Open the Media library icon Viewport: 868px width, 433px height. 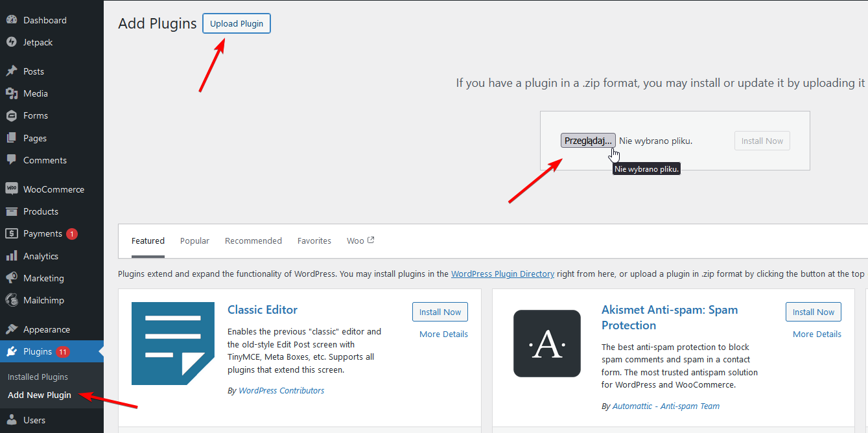coord(12,93)
